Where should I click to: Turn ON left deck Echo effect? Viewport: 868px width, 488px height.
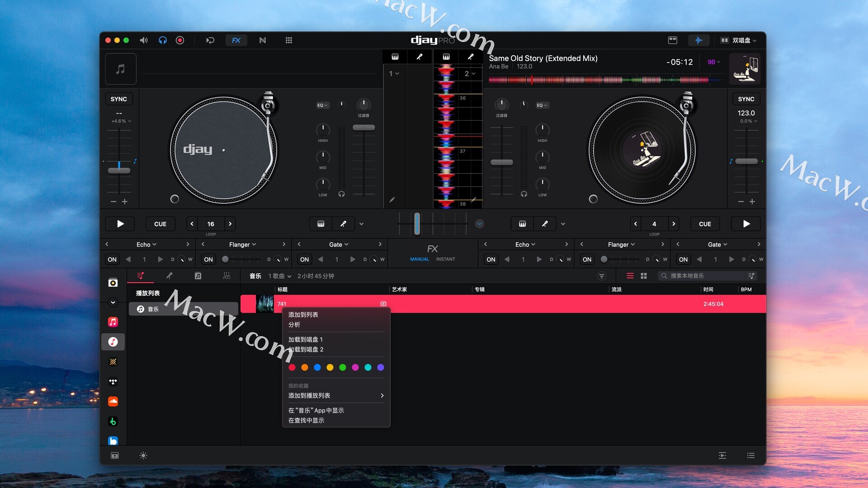112,259
